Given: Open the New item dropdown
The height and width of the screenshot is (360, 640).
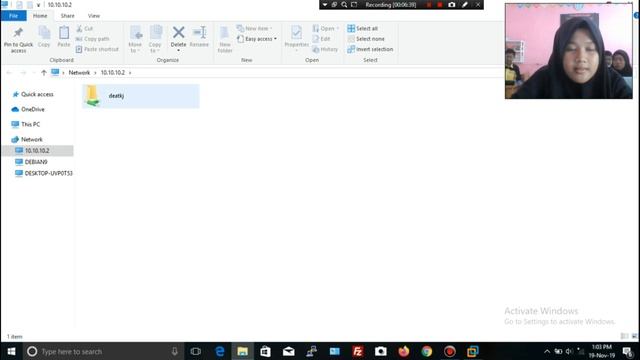Looking at the screenshot, I should click(254, 29).
